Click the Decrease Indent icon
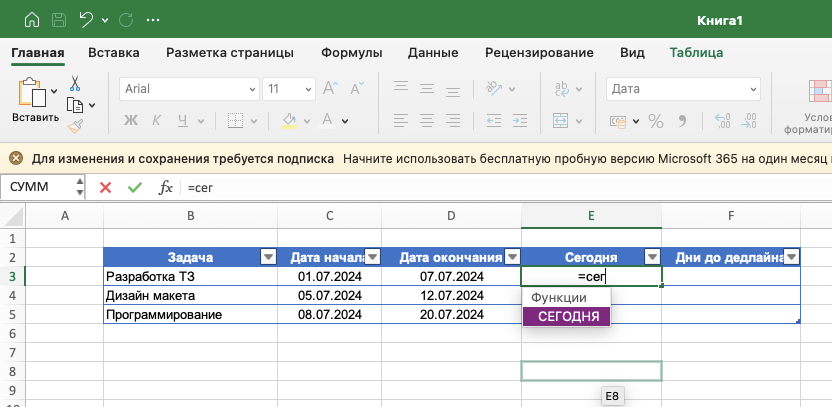Screen dimensions: 832x407 pos(494,121)
